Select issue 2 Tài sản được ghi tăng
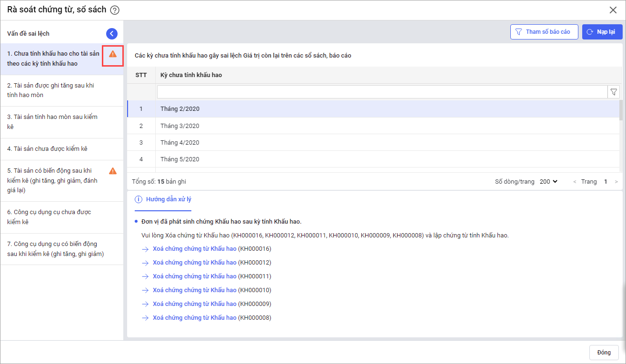Image resolution: width=626 pixels, height=364 pixels. tap(51, 90)
